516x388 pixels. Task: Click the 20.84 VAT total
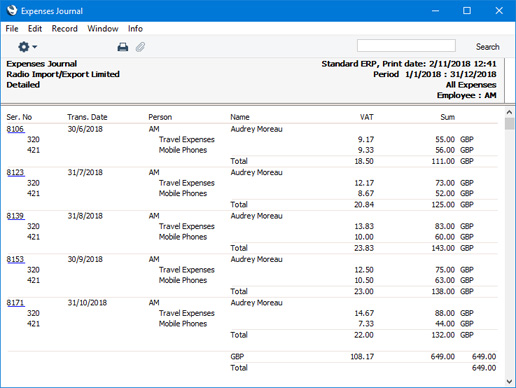(x=364, y=204)
